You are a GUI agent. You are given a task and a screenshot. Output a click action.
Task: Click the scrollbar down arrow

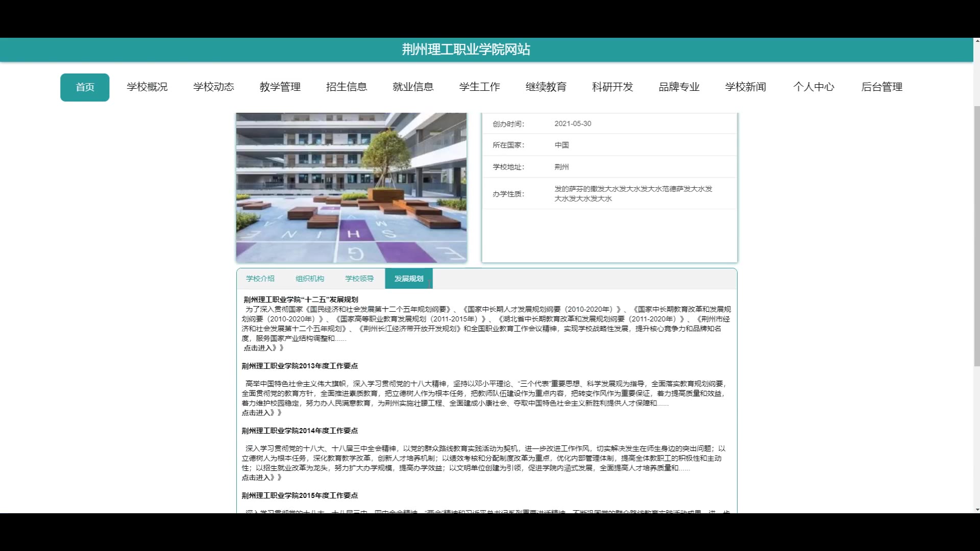[977, 509]
